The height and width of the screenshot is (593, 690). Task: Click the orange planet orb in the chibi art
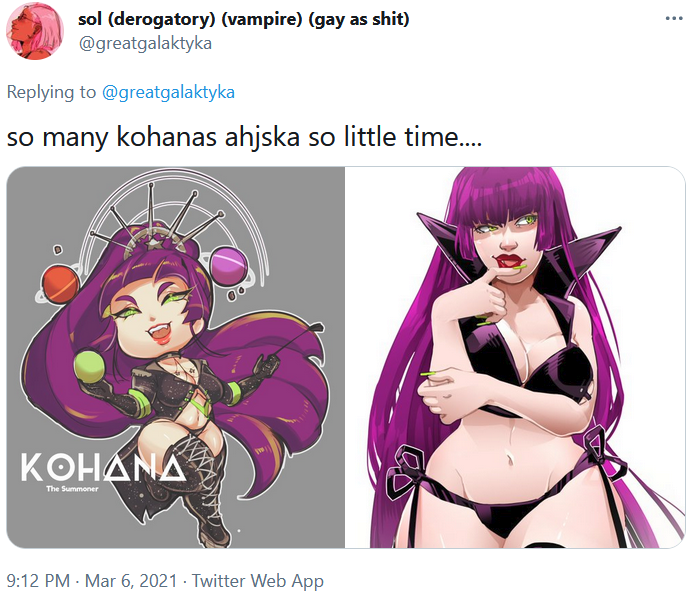click(x=61, y=283)
